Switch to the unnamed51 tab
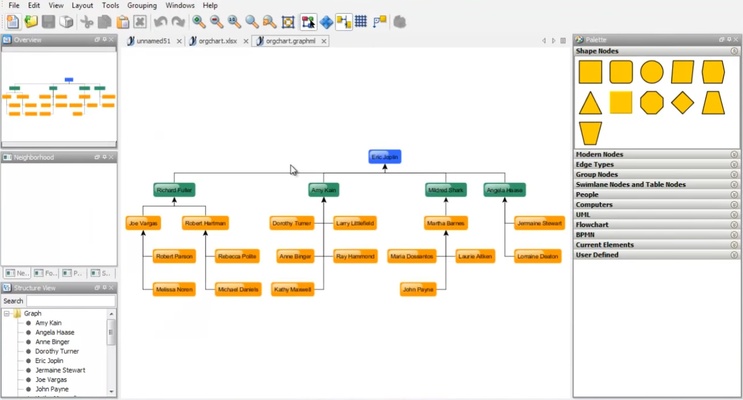 tap(153, 41)
